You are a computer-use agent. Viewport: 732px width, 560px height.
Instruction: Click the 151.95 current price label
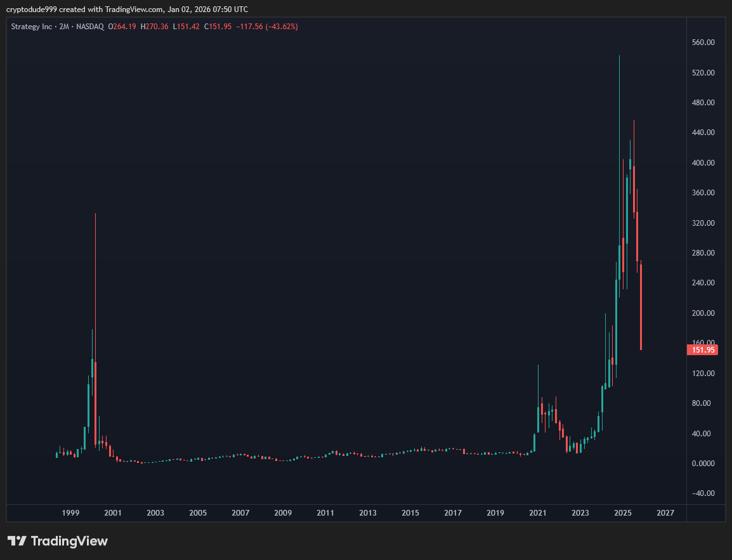[x=703, y=350]
